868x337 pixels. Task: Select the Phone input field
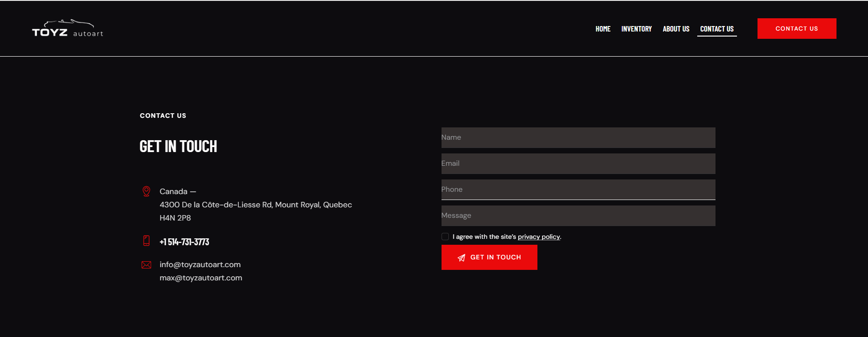pyautogui.click(x=578, y=190)
